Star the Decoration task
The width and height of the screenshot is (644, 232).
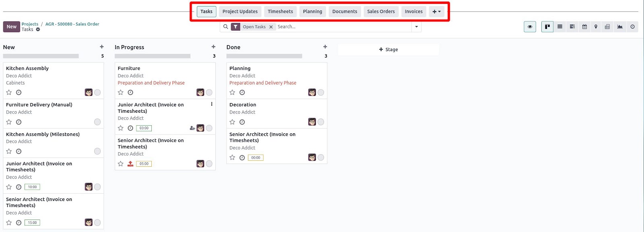(232, 122)
